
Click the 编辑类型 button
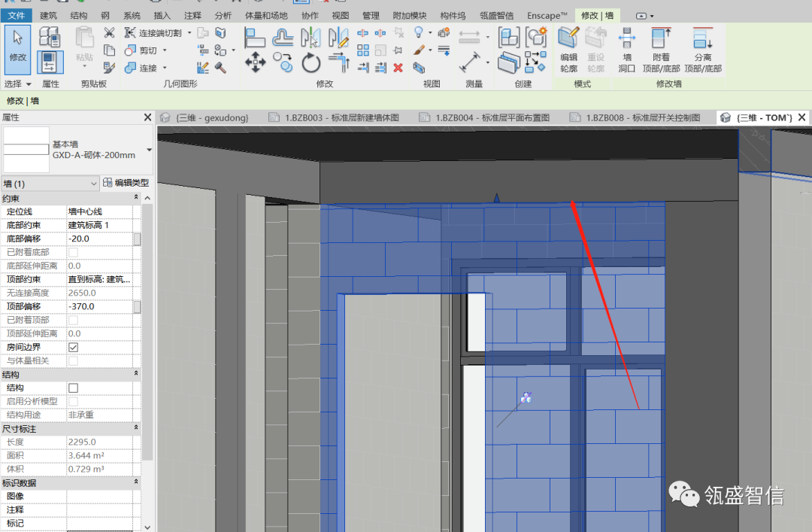[126, 183]
